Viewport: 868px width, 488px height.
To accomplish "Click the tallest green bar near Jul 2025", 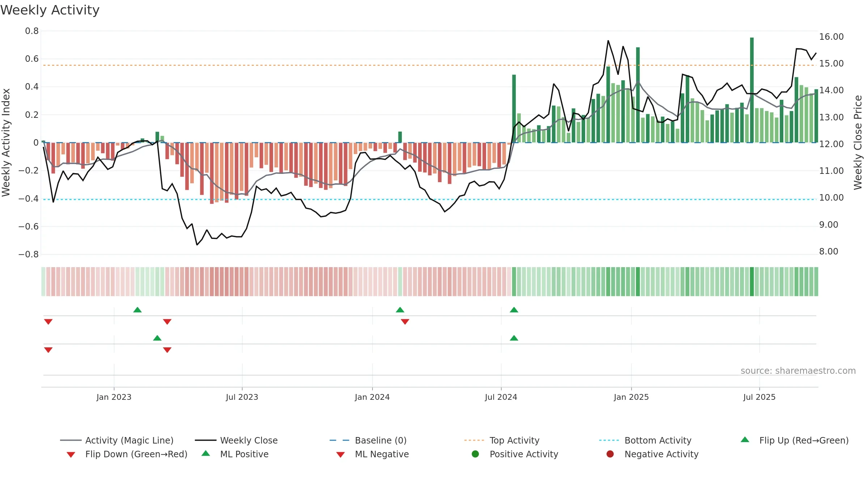I will (752, 90).
